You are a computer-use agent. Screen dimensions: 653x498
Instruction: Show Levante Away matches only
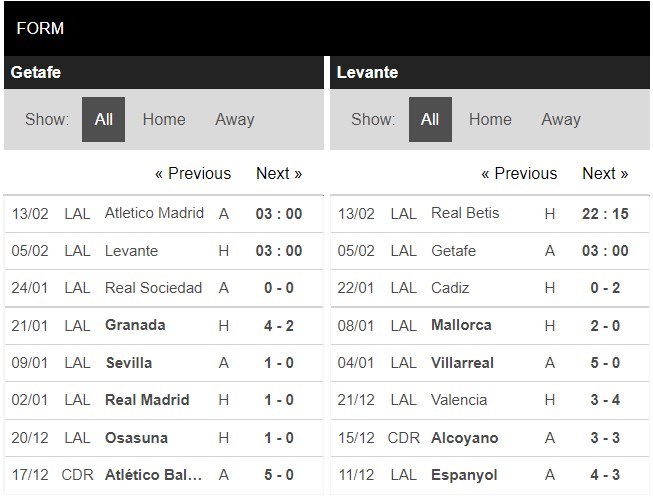560,120
